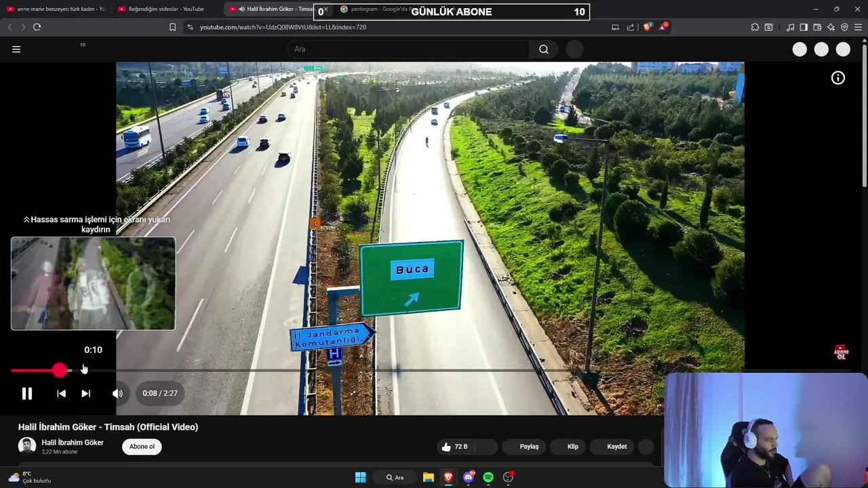The height and width of the screenshot is (488, 868).
Task: Skip to the next video
Action: tap(85, 393)
